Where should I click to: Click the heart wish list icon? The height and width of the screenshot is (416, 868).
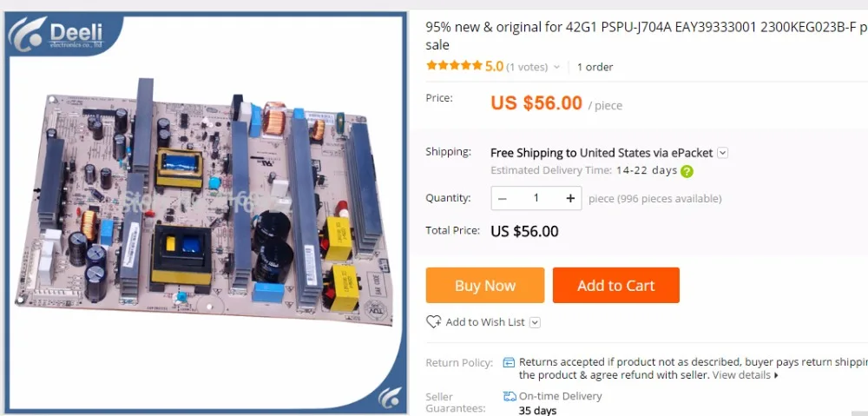tap(433, 322)
